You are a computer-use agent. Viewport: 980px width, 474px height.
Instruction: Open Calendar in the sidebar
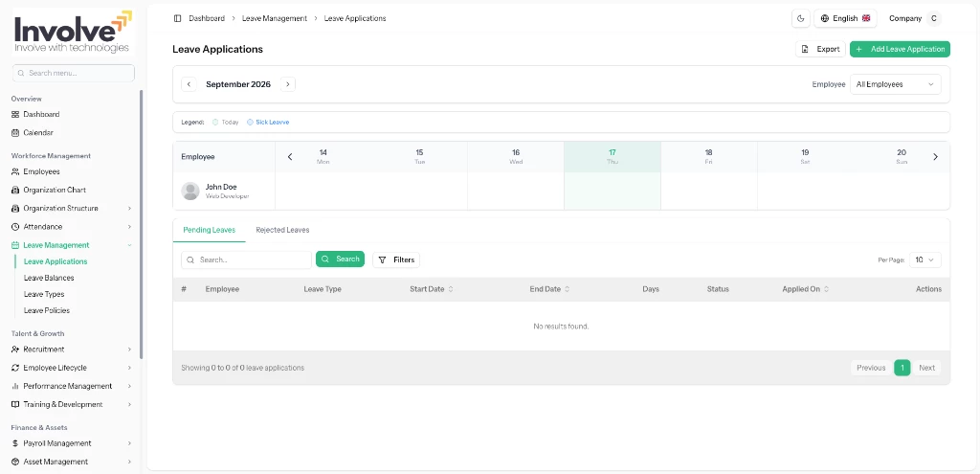pyautogui.click(x=72, y=132)
